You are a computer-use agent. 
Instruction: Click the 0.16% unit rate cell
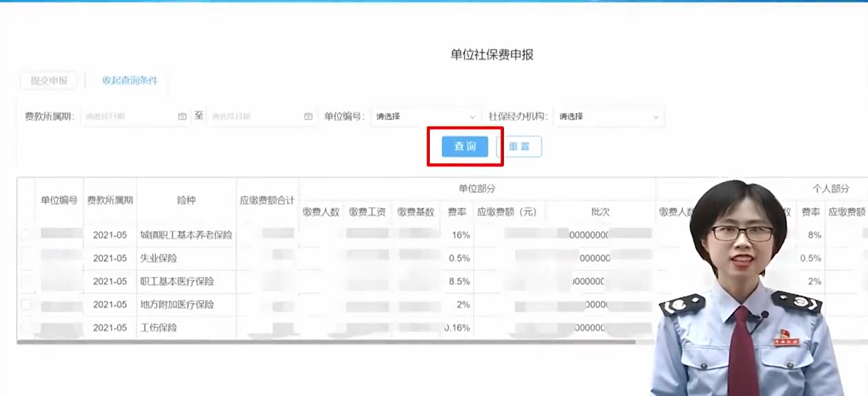coord(457,327)
